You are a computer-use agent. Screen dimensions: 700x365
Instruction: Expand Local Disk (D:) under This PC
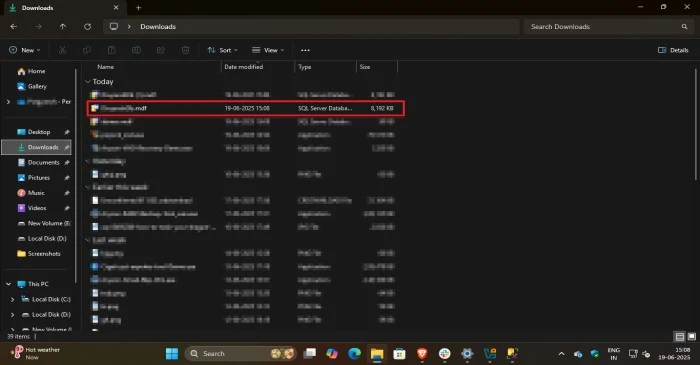pyautogui.click(x=12, y=315)
